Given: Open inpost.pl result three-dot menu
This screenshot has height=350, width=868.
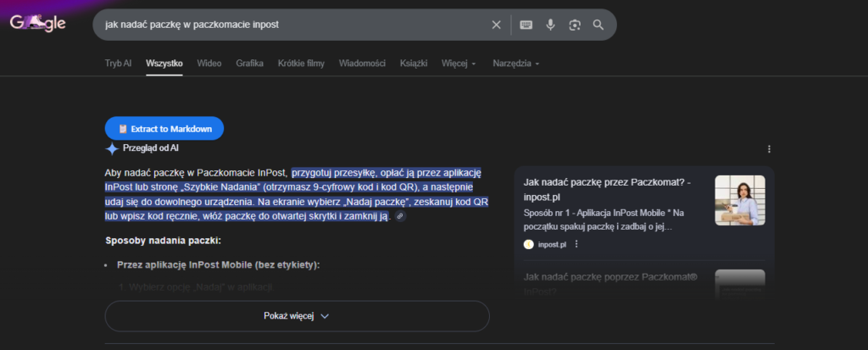Looking at the screenshot, I should 576,244.
